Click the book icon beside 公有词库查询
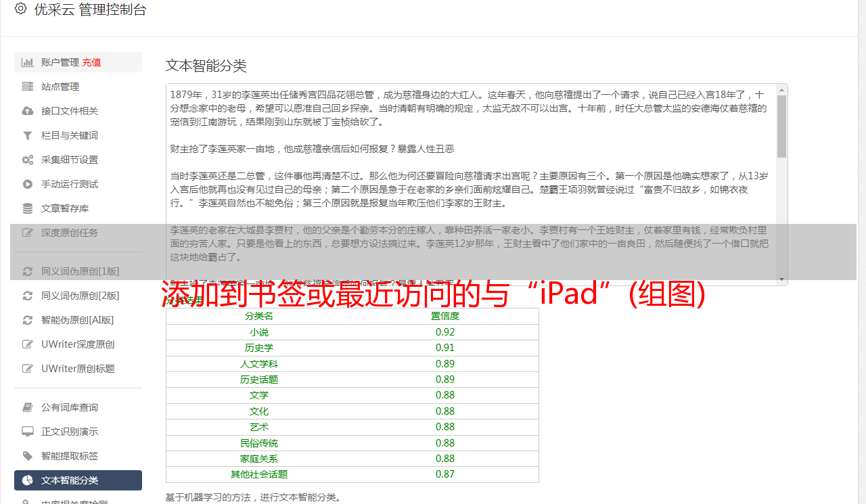Screen dimensions: 866x504 pos(28,407)
